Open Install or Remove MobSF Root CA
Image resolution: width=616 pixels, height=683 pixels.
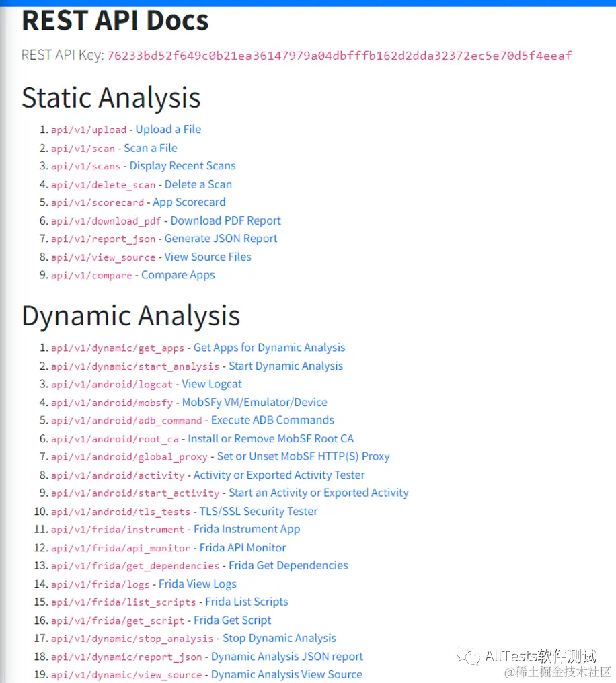tap(271, 438)
